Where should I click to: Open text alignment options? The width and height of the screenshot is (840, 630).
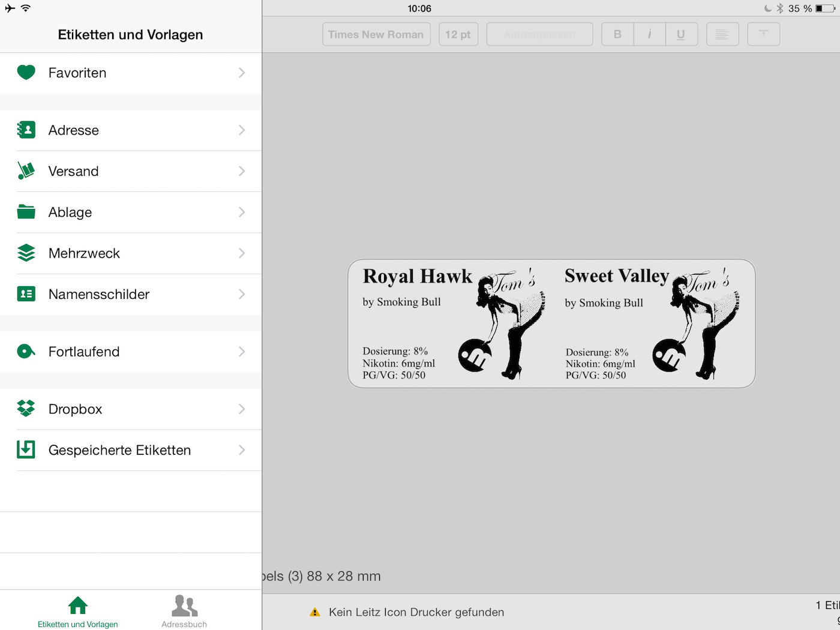[x=722, y=34]
